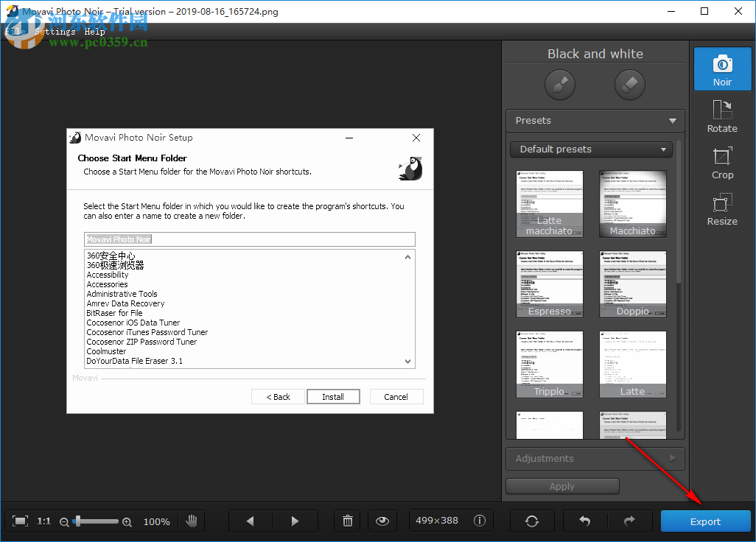Screen dimensions: 756x542
Task: Select the Espresso preset thumbnail
Action: 549,284
